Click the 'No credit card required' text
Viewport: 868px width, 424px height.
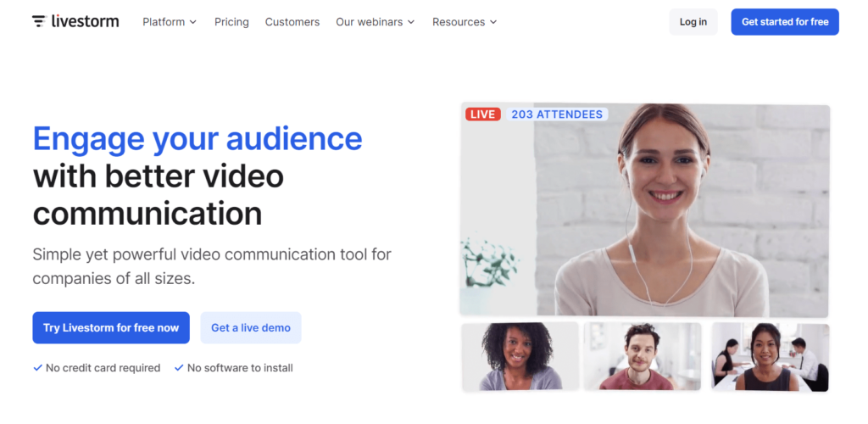pyautogui.click(x=103, y=367)
